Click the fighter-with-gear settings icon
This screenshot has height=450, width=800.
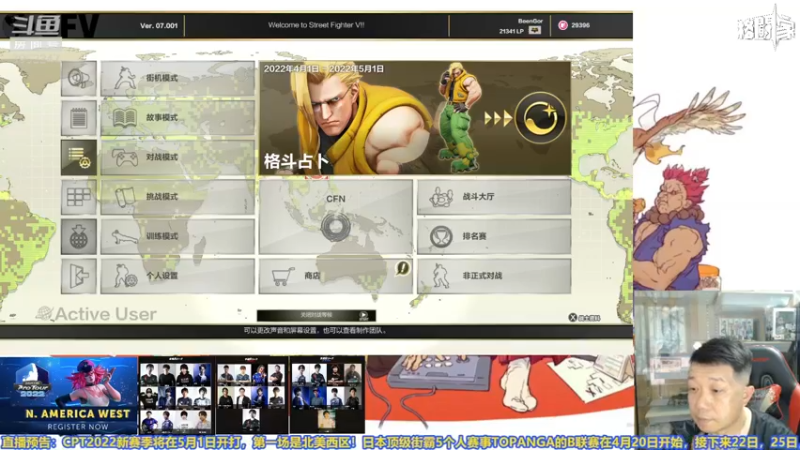tap(125, 276)
